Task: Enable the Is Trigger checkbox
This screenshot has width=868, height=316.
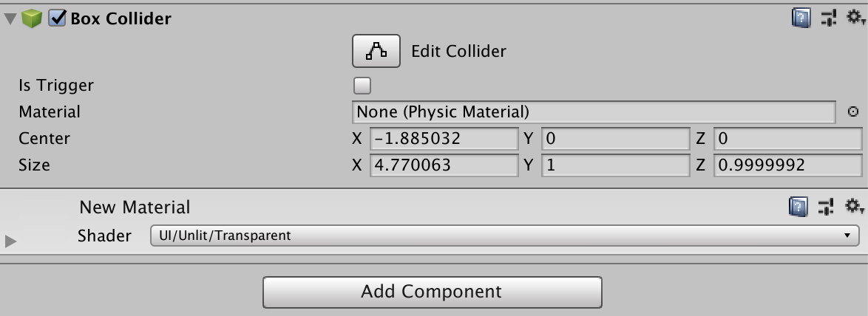Action: [x=362, y=86]
